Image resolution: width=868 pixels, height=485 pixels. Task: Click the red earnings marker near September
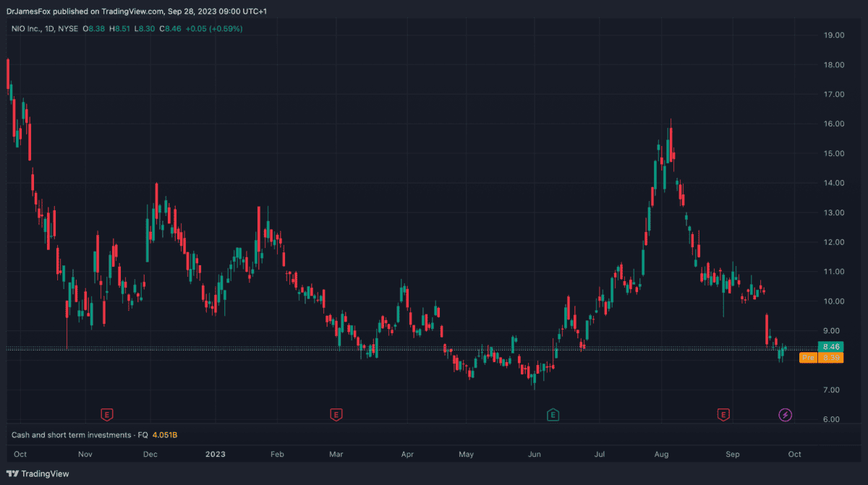(x=723, y=414)
